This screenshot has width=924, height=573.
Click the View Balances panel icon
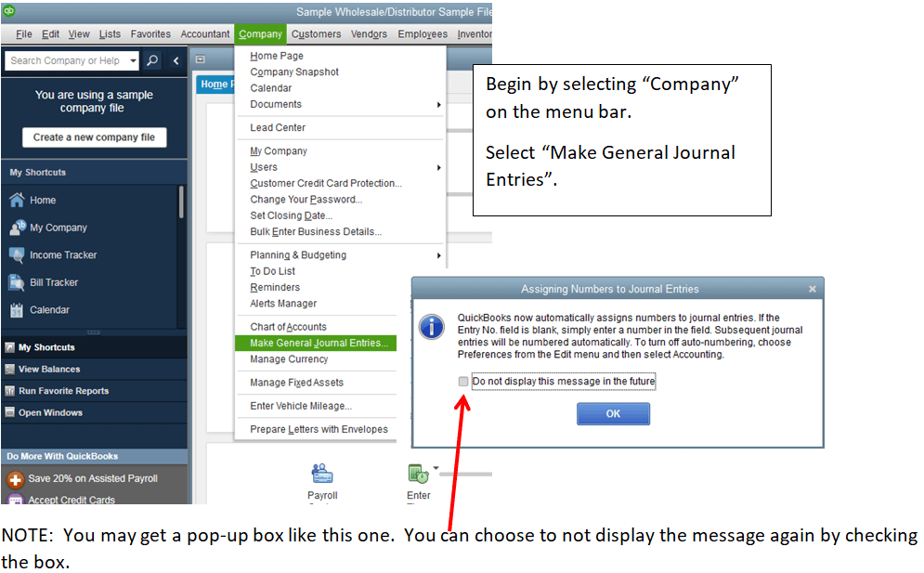pos(9,369)
